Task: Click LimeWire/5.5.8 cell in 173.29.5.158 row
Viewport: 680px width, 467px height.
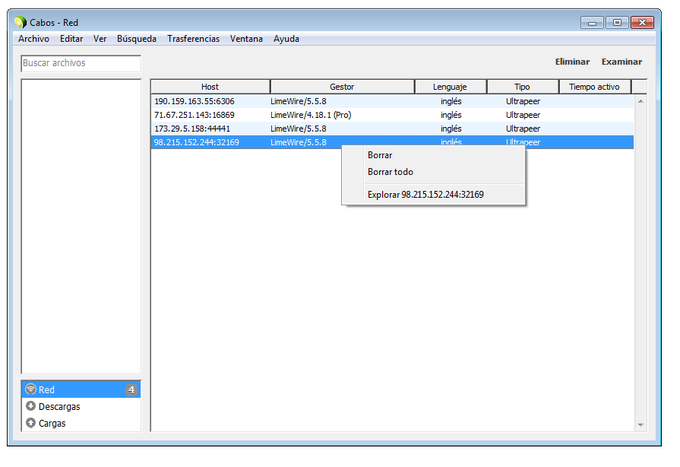Action: 298,128
